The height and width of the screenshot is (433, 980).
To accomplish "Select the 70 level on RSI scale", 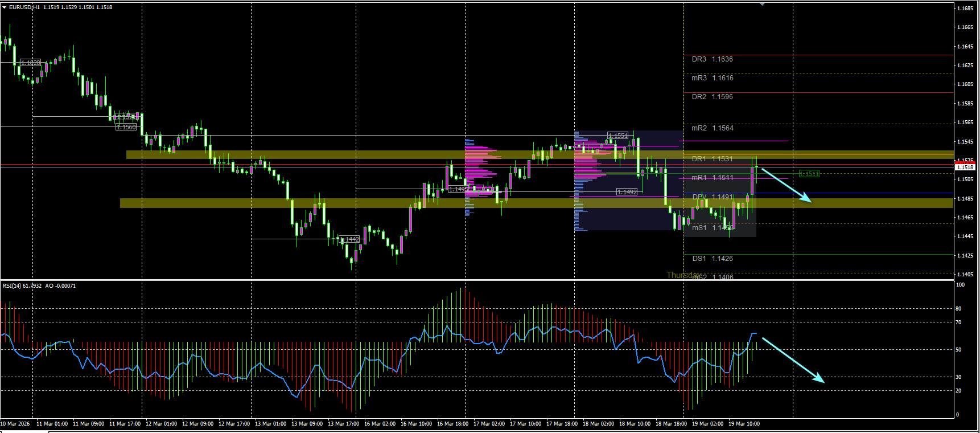I will pos(959,322).
